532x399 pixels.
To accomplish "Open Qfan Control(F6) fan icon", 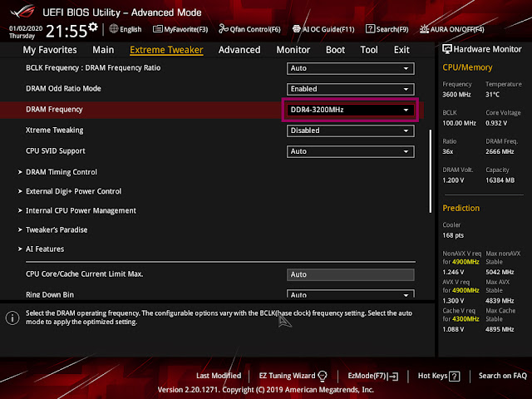I will click(x=224, y=29).
